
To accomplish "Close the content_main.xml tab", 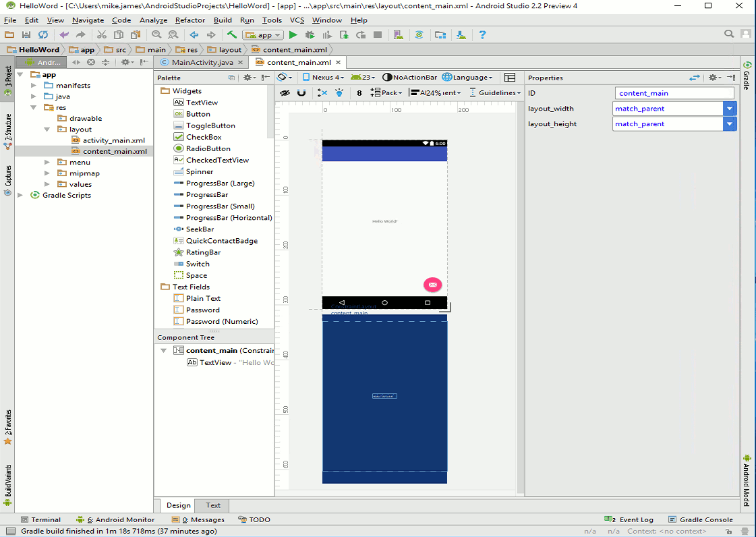I will pos(339,62).
